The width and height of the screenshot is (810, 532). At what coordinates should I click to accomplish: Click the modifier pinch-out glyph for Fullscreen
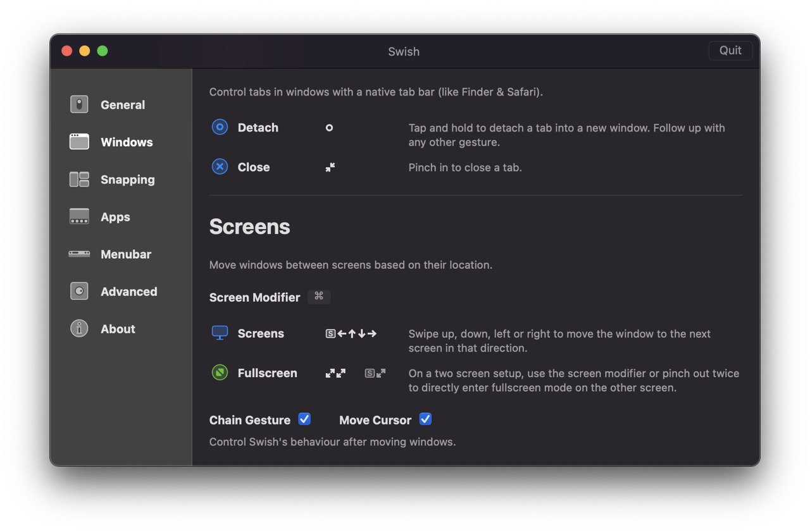[375, 373]
